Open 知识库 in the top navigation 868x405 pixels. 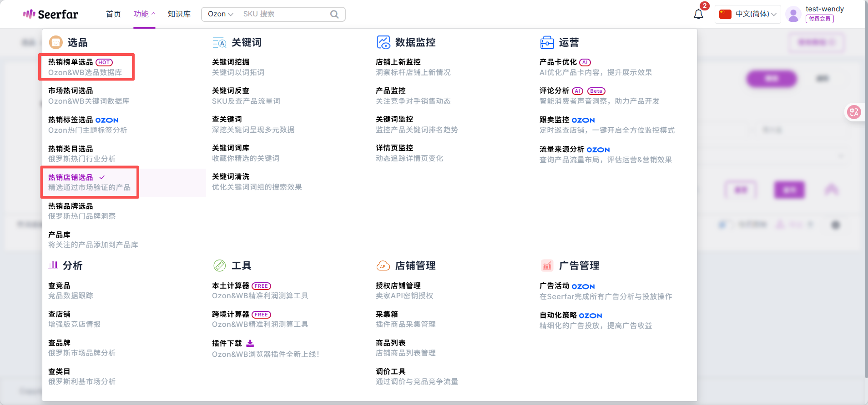[x=179, y=14]
